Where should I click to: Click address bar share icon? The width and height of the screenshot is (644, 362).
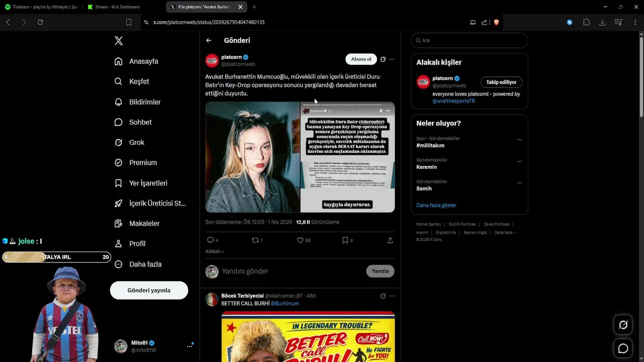click(x=484, y=22)
